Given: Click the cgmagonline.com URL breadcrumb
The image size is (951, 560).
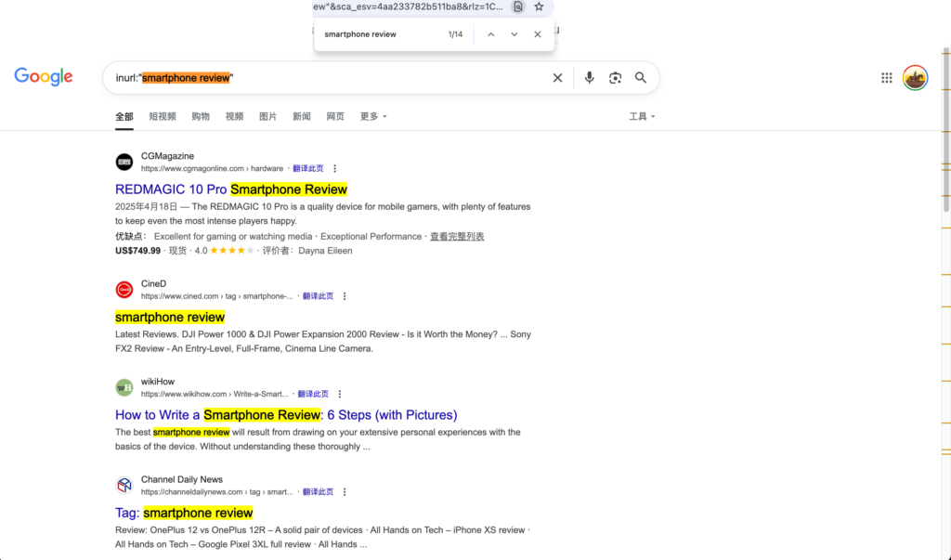Looking at the screenshot, I should (213, 169).
